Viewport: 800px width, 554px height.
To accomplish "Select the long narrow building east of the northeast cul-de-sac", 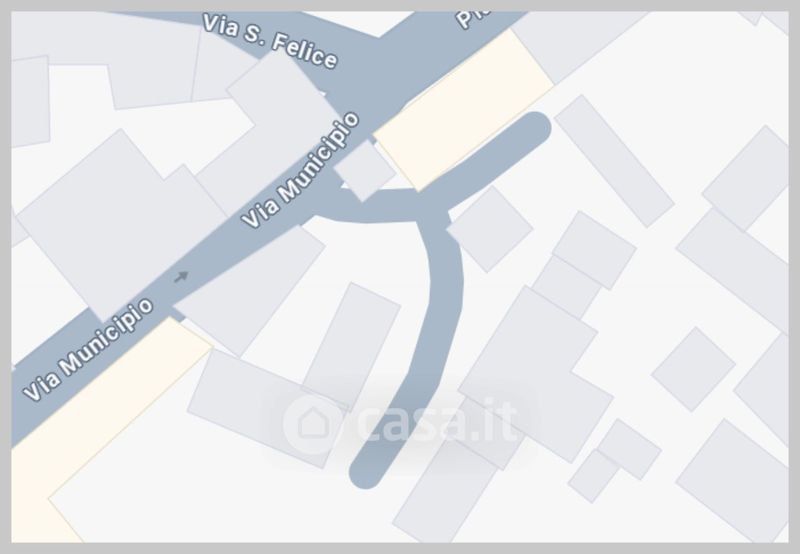I will [x=614, y=161].
